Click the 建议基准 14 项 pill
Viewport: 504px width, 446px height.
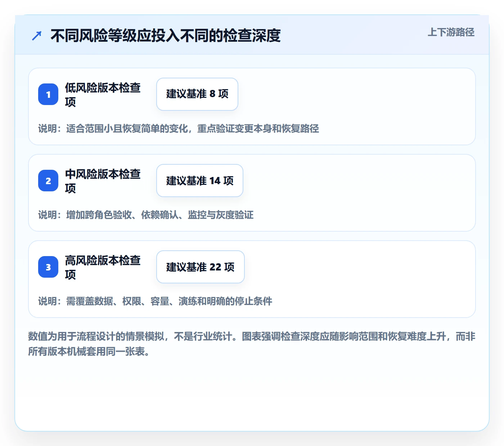point(200,181)
